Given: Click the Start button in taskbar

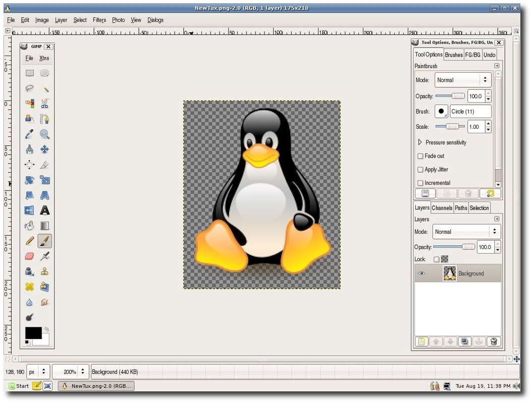Looking at the screenshot, I should click(x=19, y=386).
